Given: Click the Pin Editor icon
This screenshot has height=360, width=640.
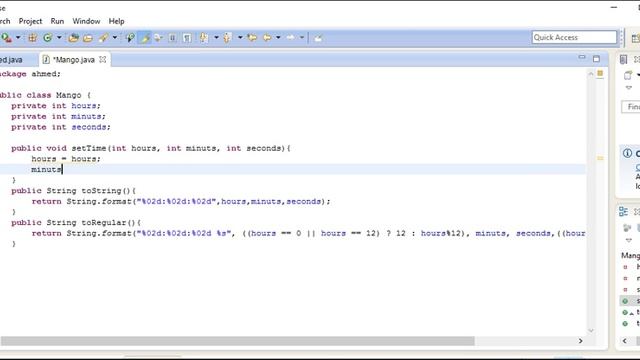Looking at the screenshot, I should click(x=318, y=38).
